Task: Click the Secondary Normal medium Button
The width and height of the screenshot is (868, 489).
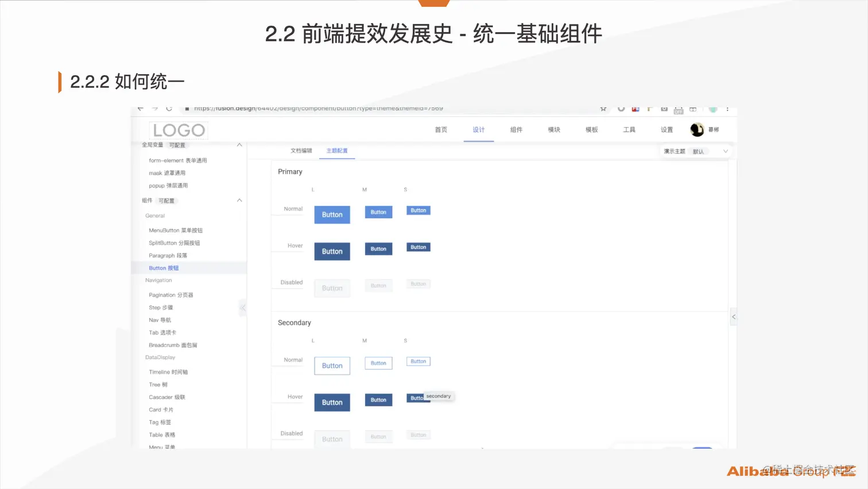Action: 378,363
